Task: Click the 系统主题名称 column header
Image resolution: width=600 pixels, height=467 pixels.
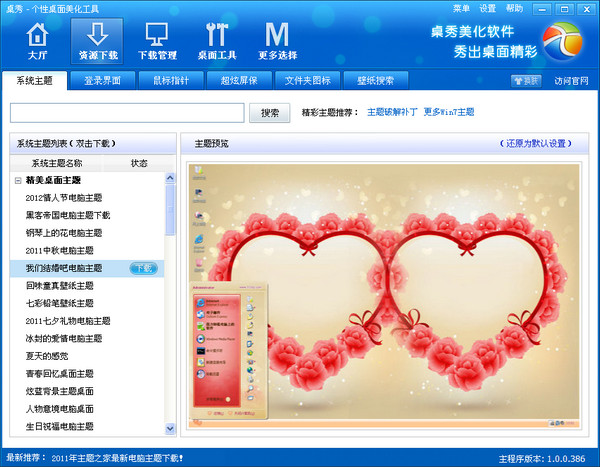Action: pyautogui.click(x=57, y=163)
